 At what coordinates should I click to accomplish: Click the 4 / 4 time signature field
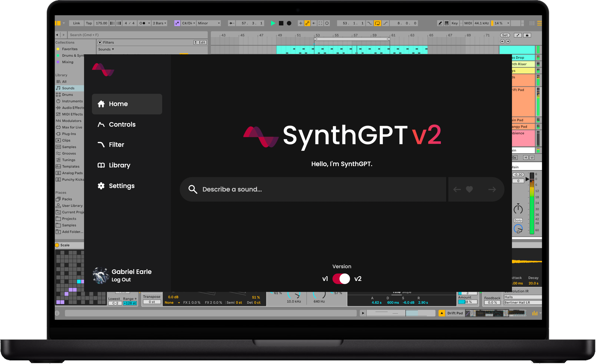tap(129, 23)
